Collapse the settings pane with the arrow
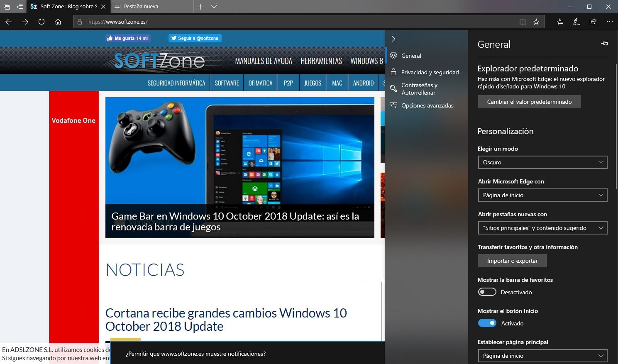Image resolution: width=618 pixels, height=364 pixels. 393,39
